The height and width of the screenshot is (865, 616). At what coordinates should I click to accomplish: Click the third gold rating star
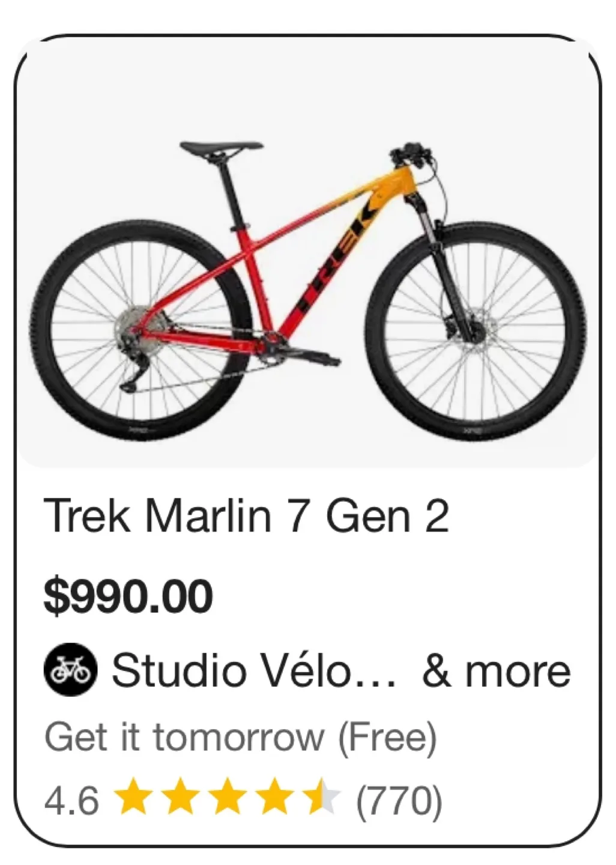pos(227,798)
